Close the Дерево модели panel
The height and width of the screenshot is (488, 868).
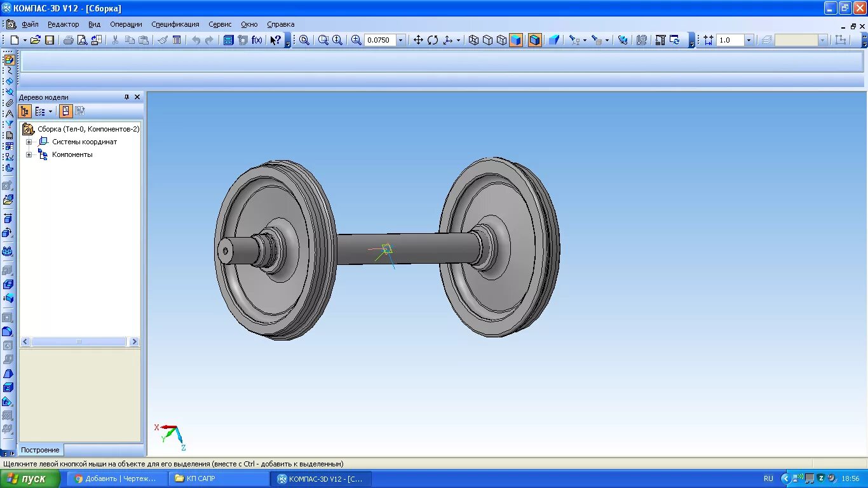137,97
